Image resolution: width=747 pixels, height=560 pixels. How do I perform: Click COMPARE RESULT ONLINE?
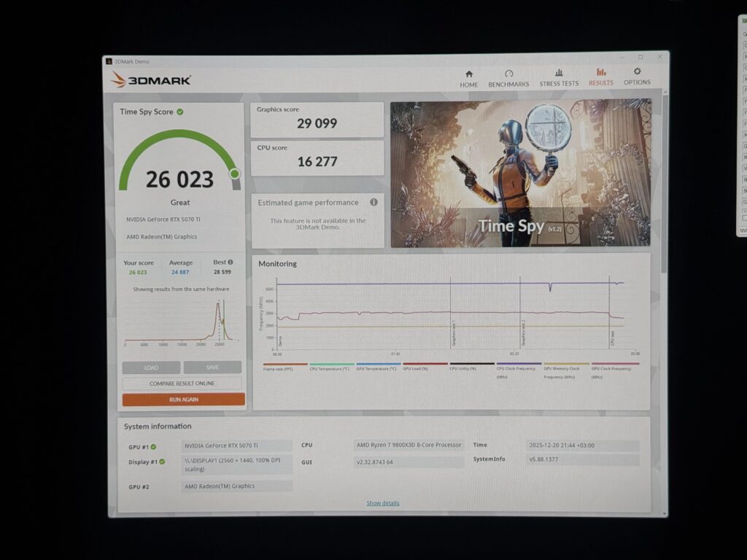coord(182,384)
